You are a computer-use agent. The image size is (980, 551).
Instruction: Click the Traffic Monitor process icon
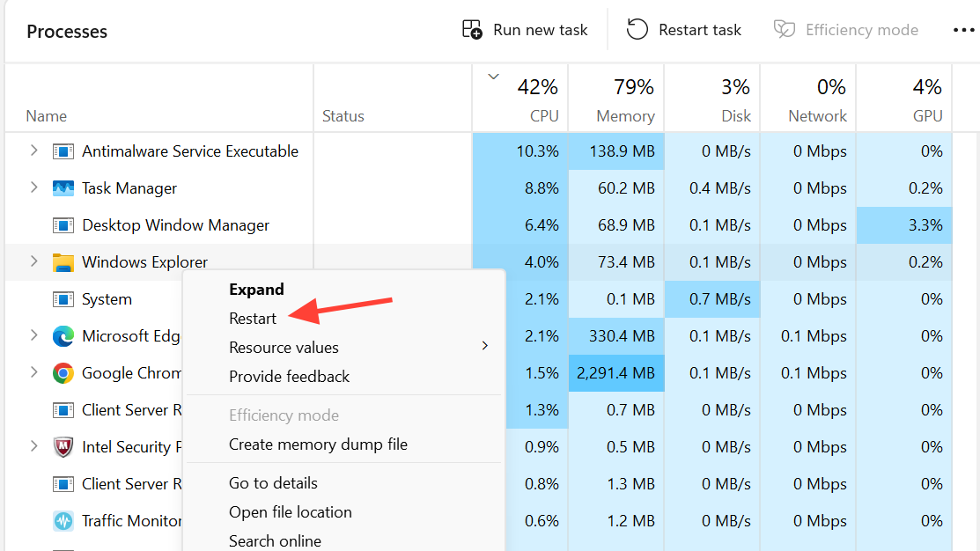point(63,521)
